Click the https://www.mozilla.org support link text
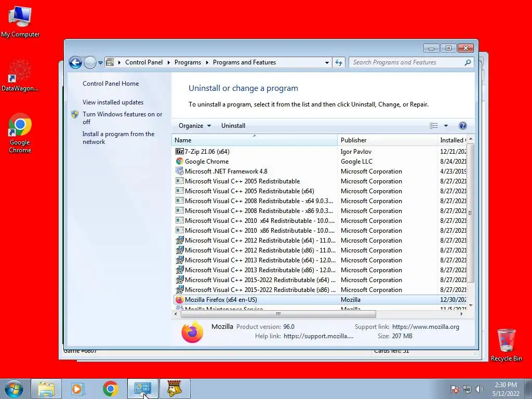Image resolution: width=532 pixels, height=399 pixels. pos(425,327)
